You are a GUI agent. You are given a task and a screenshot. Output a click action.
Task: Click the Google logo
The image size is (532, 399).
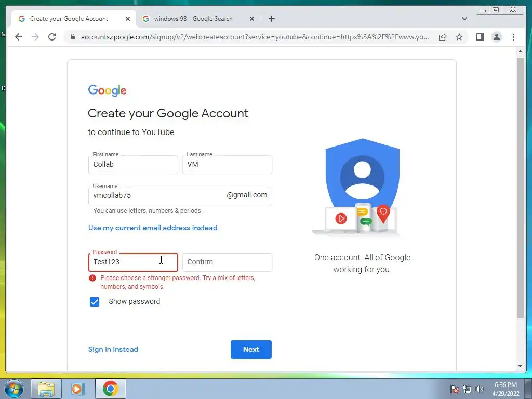point(107,90)
